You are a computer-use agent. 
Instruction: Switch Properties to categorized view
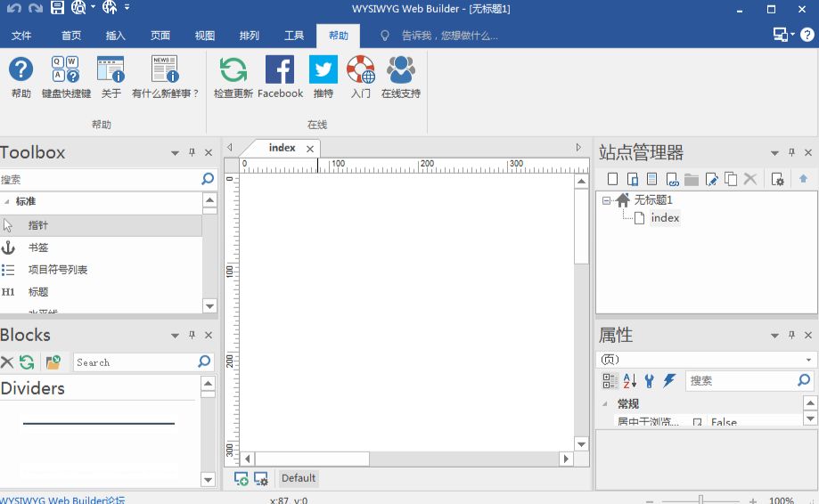[610, 381]
